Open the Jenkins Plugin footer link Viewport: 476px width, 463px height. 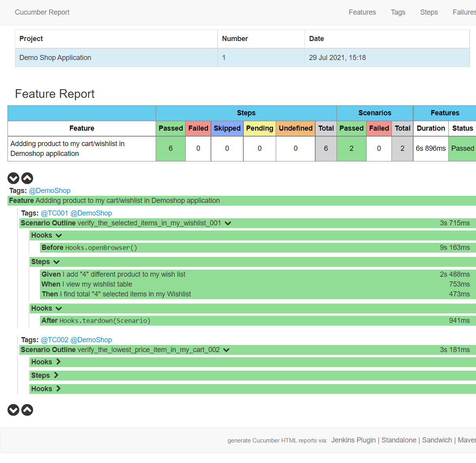(x=354, y=440)
